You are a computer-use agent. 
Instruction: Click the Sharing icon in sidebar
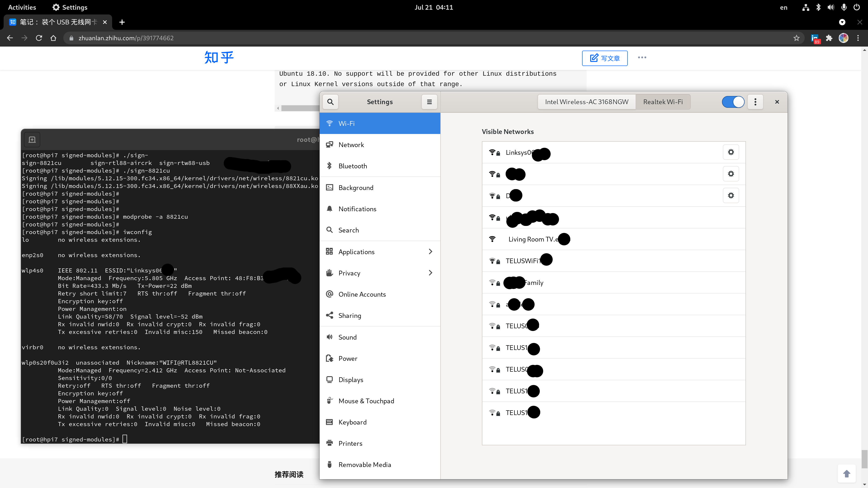coord(330,315)
